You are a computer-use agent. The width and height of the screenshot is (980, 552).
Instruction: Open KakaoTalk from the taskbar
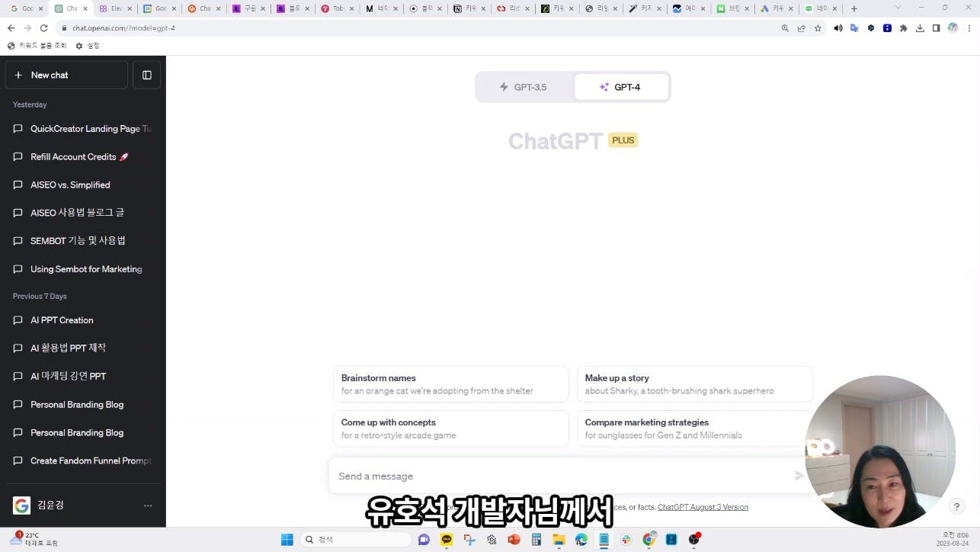pyautogui.click(x=447, y=540)
